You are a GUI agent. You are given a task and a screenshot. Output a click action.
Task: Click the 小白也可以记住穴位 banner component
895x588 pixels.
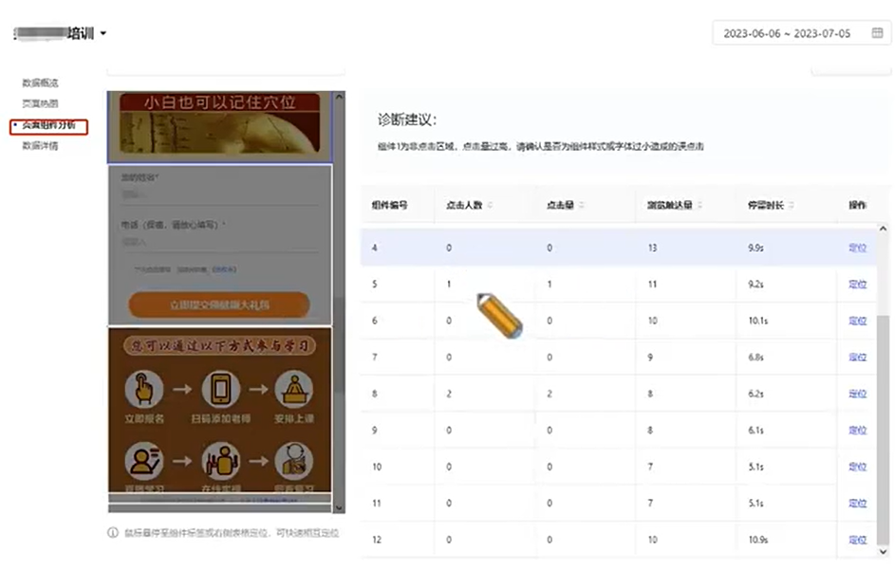pos(220,127)
